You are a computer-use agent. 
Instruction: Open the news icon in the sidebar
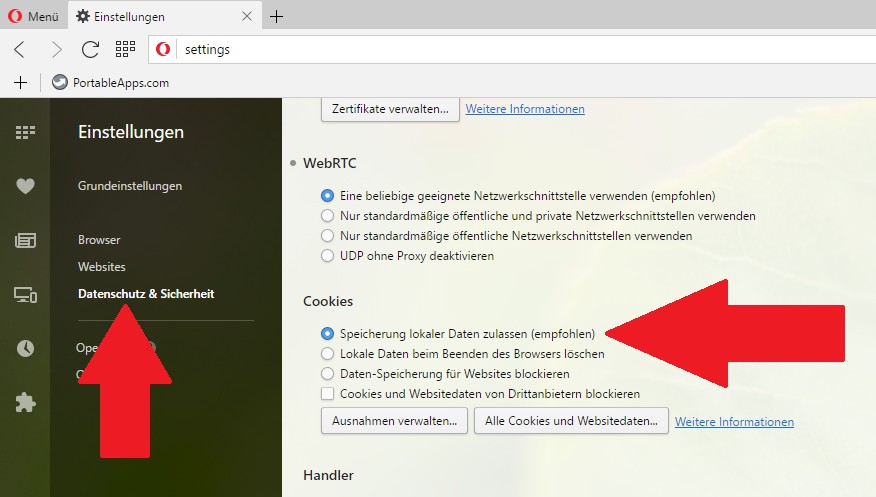point(25,240)
